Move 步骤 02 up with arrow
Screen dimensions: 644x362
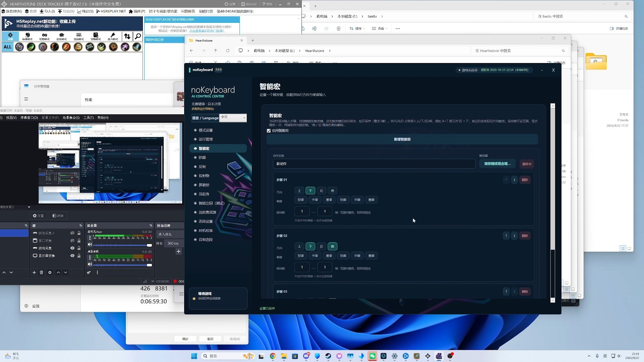pos(506,236)
